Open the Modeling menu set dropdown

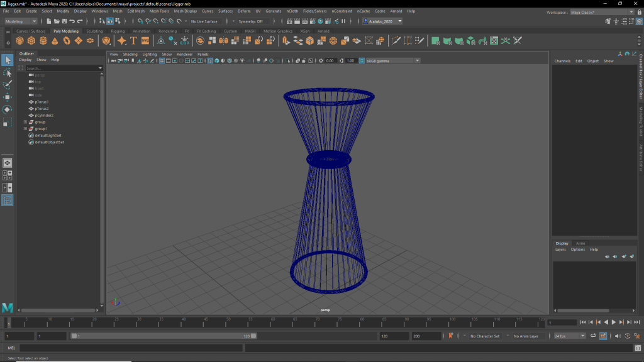click(x=21, y=21)
